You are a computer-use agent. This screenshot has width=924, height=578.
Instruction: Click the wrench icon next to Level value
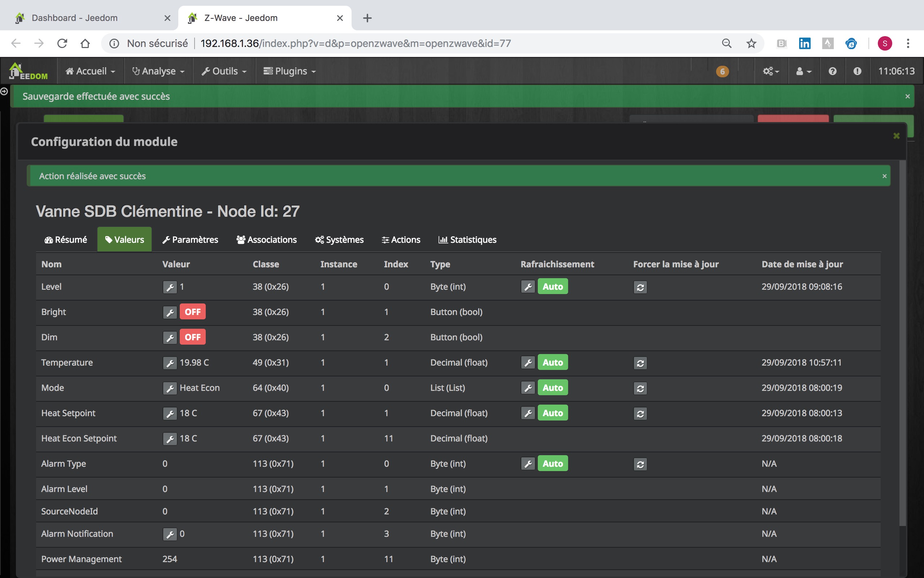click(x=170, y=287)
